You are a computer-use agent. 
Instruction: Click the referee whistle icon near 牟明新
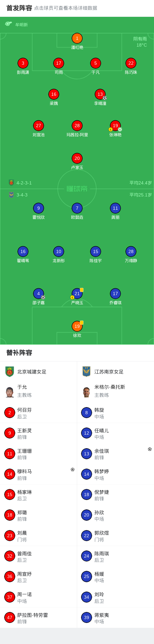pos(8,24)
